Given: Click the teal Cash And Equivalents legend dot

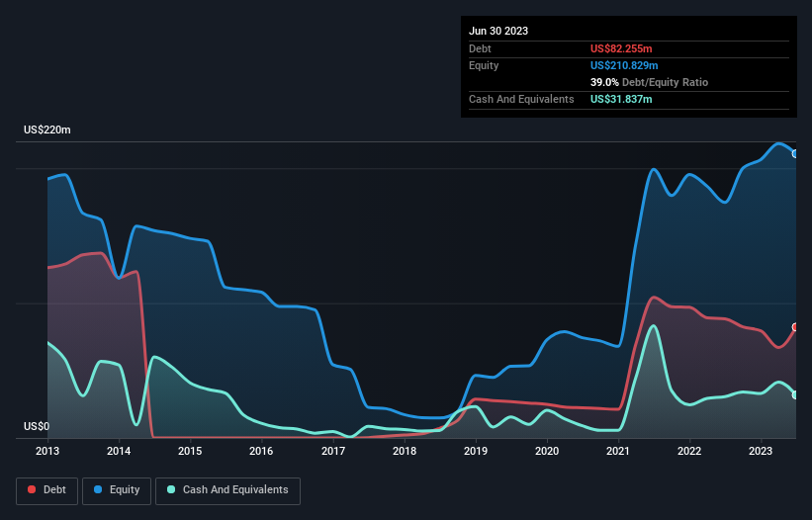Looking at the screenshot, I should pos(171,489).
